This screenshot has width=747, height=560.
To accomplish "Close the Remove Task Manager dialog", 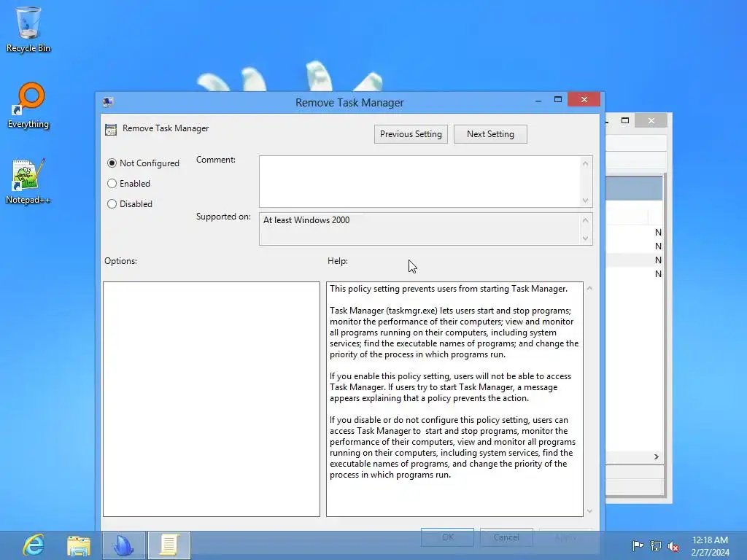I will pyautogui.click(x=584, y=99).
